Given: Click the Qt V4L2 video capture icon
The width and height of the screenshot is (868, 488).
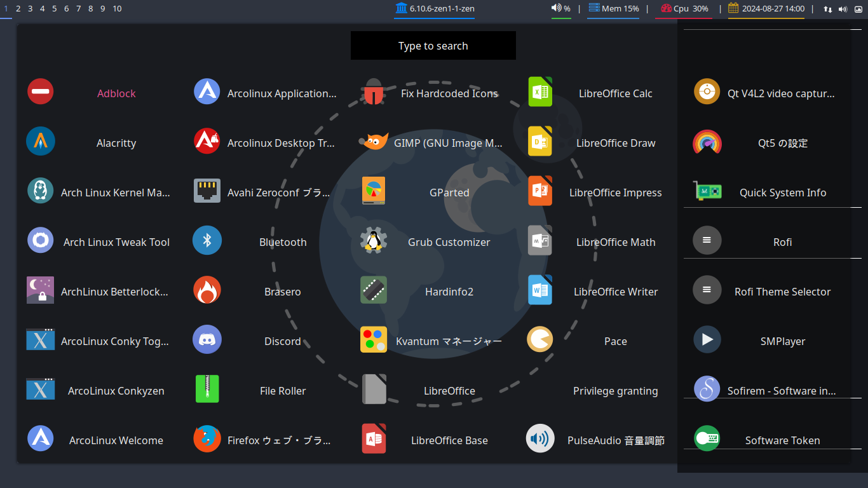Looking at the screenshot, I should pyautogui.click(x=707, y=91).
